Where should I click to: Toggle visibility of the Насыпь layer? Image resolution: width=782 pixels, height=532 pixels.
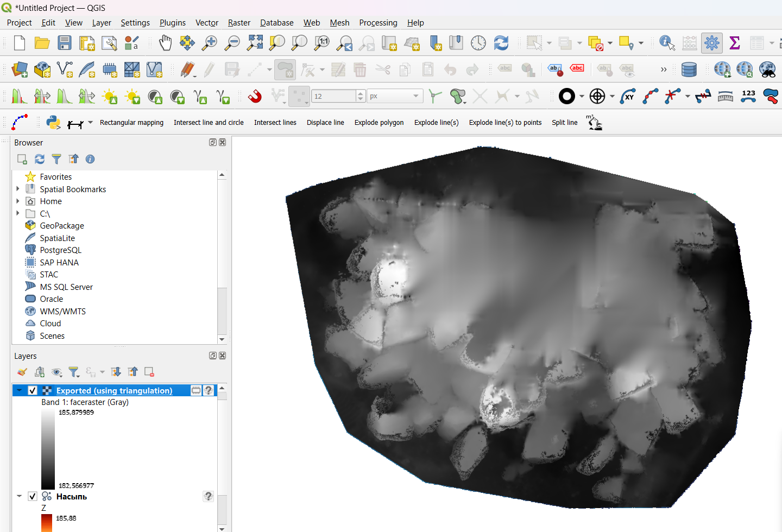(x=33, y=496)
